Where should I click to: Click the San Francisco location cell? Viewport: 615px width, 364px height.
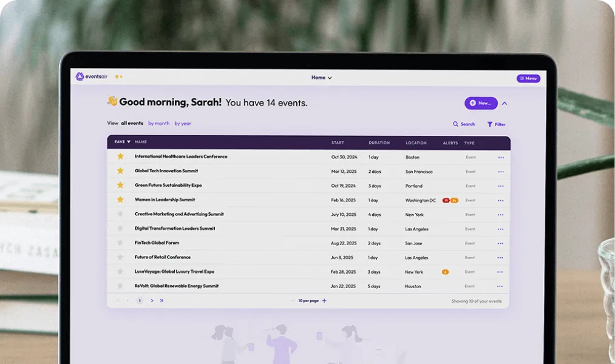[x=419, y=172]
